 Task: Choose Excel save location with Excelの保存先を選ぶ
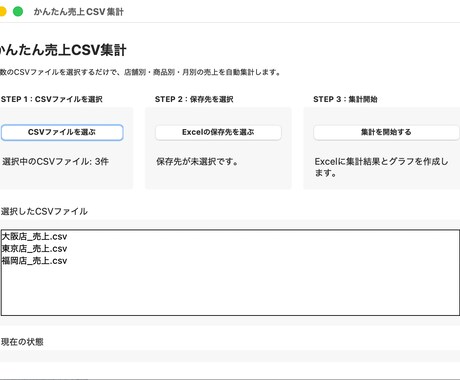point(218,132)
